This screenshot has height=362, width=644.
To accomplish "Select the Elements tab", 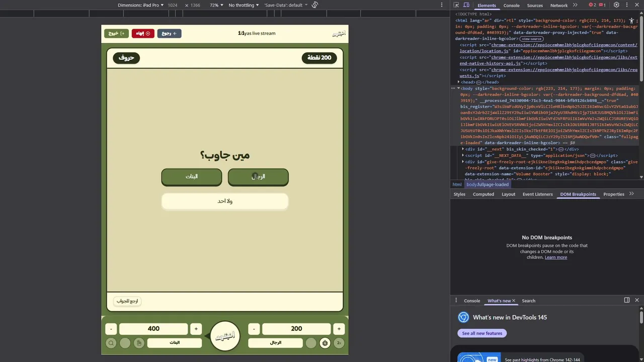I will (x=487, y=5).
